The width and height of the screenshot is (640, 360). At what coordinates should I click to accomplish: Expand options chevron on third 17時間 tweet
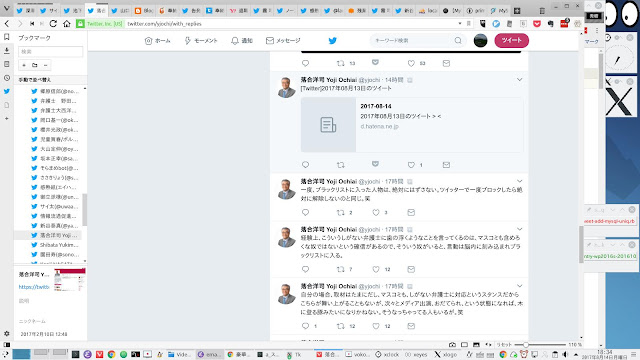tap(519, 286)
